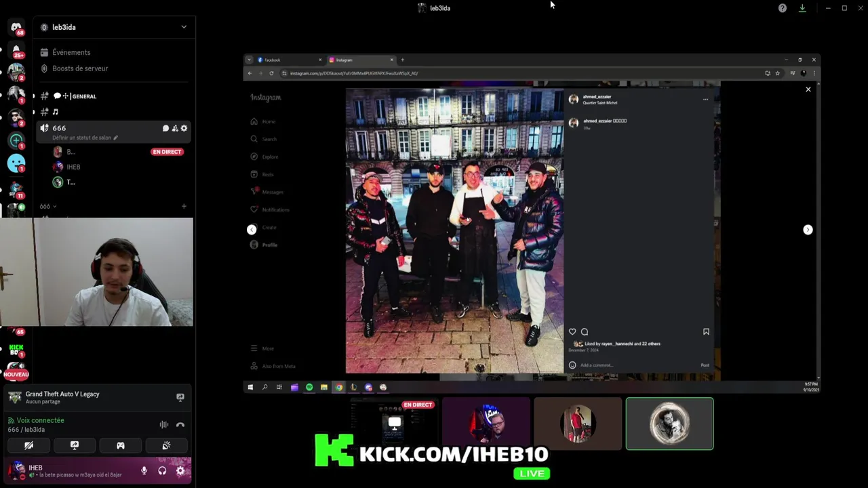Open Instagram Reels
The width and height of the screenshot is (868, 488).
tap(262, 174)
